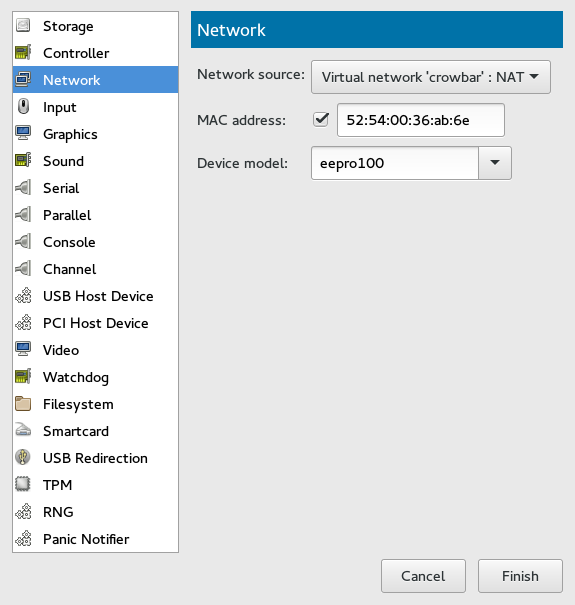Viewport: 575px width, 605px height.
Task: Toggle the MAC address checkbox
Action: (x=321, y=120)
